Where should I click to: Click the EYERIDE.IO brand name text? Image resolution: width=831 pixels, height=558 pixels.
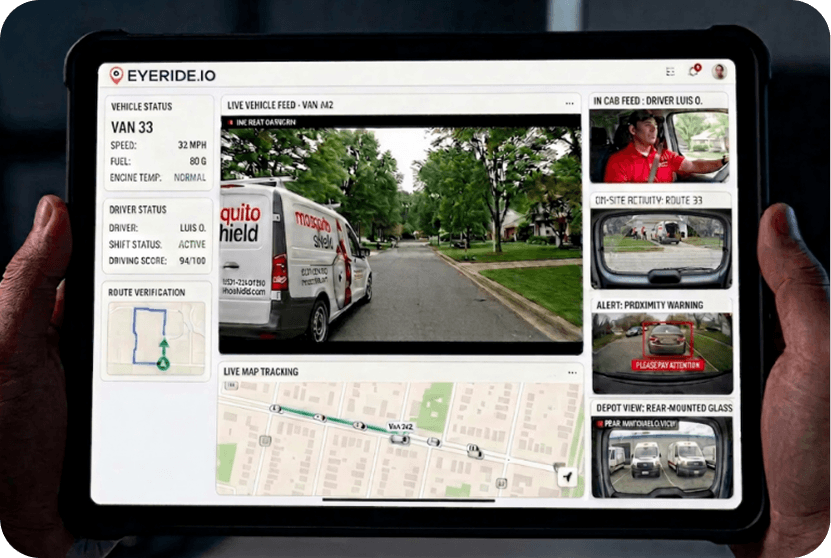(x=172, y=76)
